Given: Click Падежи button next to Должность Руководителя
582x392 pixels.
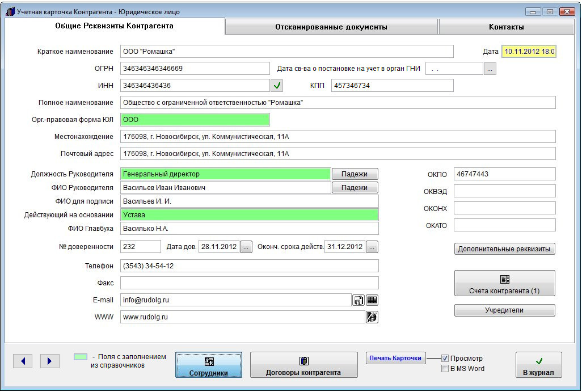Looking at the screenshot, I should click(x=355, y=174).
